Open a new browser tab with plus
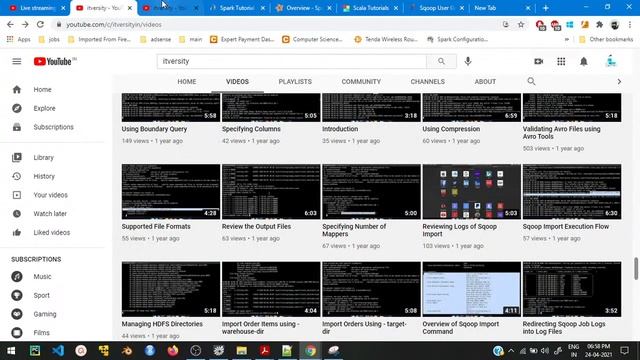The image size is (640, 360). click(546, 8)
